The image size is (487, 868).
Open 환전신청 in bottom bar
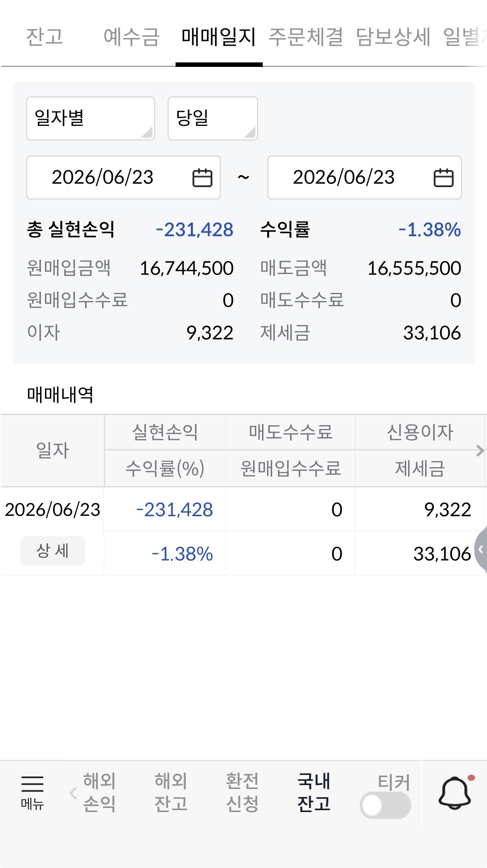[x=242, y=792]
